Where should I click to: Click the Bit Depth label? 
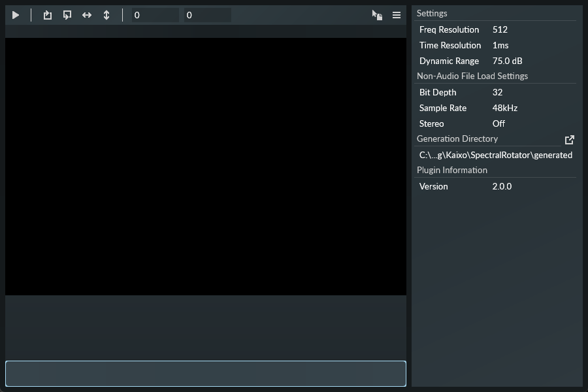click(x=438, y=92)
